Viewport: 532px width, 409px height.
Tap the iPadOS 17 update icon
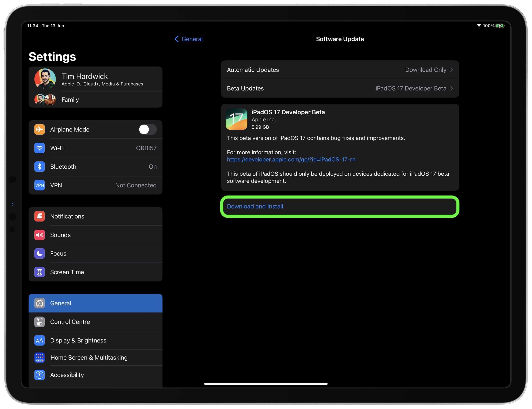click(236, 119)
